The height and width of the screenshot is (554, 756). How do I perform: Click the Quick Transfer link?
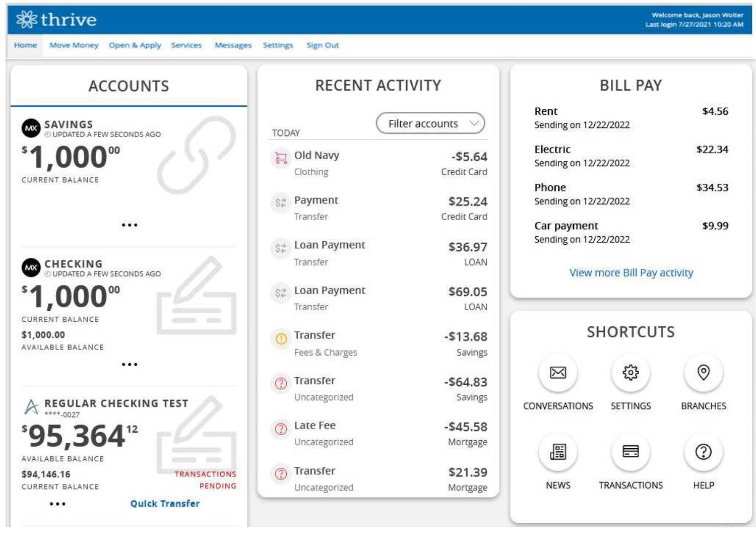165,503
